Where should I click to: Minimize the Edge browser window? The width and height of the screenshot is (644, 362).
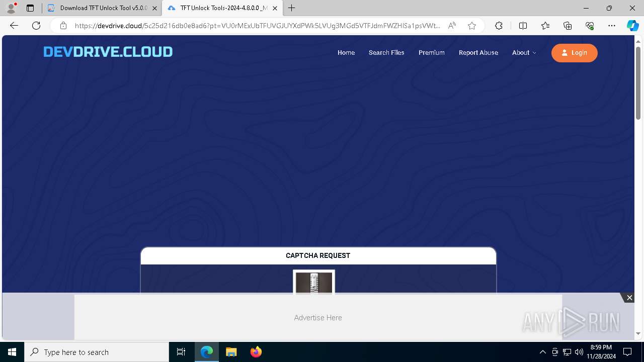pos(586,8)
